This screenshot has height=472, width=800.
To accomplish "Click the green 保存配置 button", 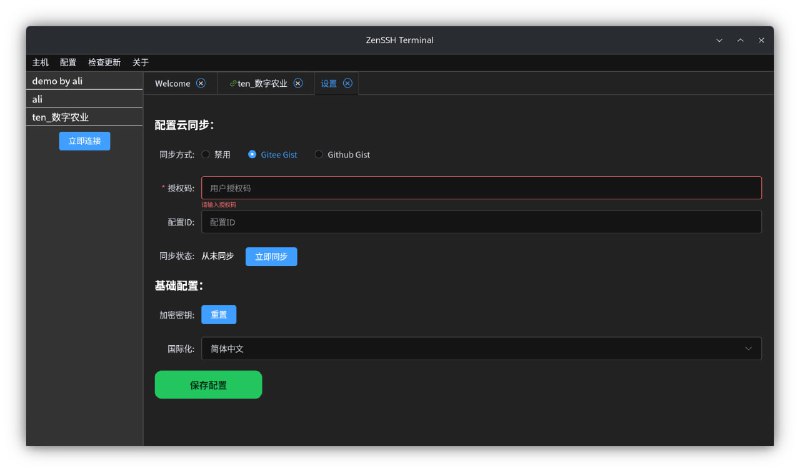I will tap(208, 385).
